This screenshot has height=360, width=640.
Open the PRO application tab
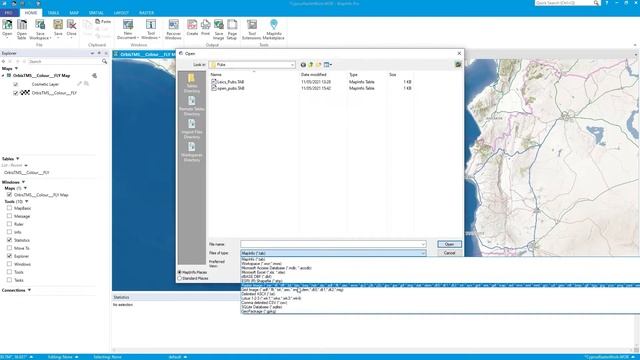point(9,13)
